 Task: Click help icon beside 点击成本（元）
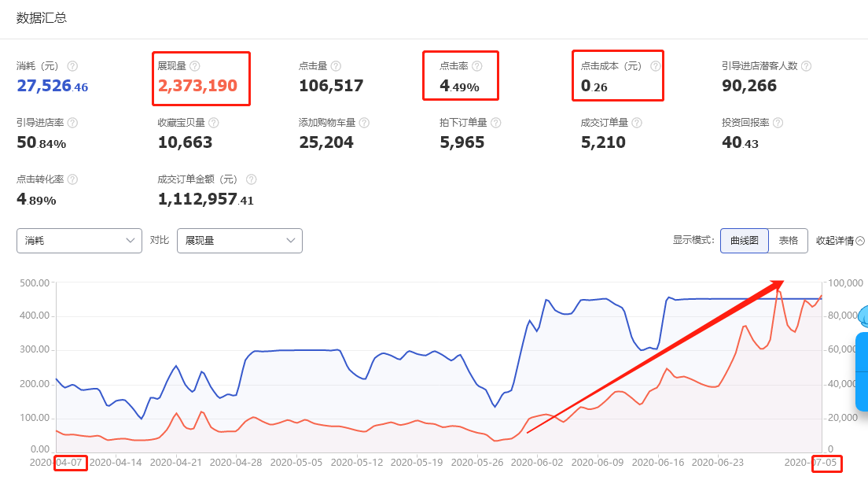coord(655,67)
